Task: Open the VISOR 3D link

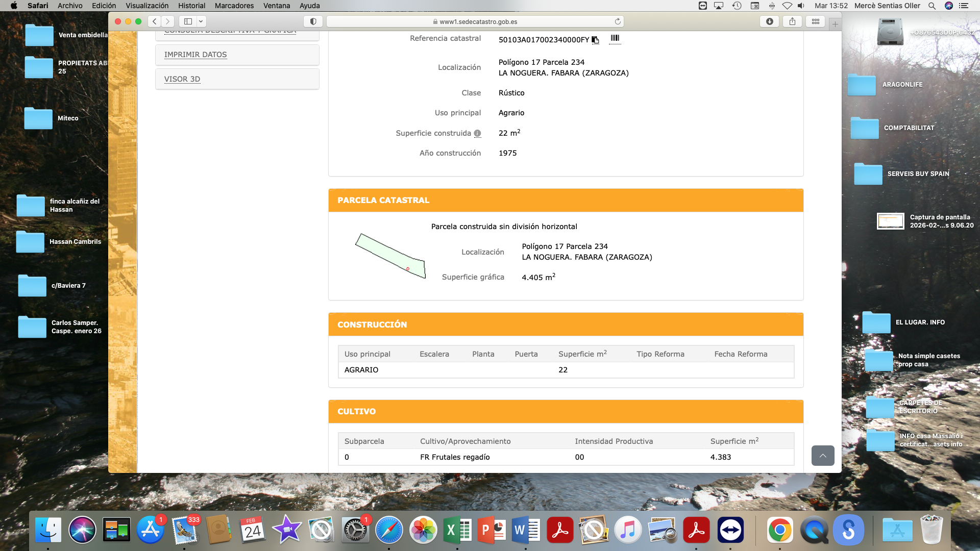Action: pos(182,79)
